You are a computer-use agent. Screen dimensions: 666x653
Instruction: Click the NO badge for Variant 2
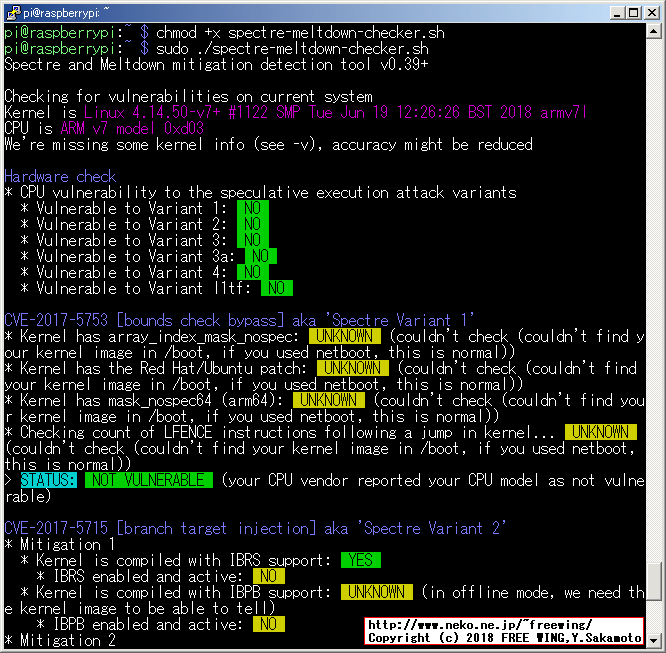[252, 224]
